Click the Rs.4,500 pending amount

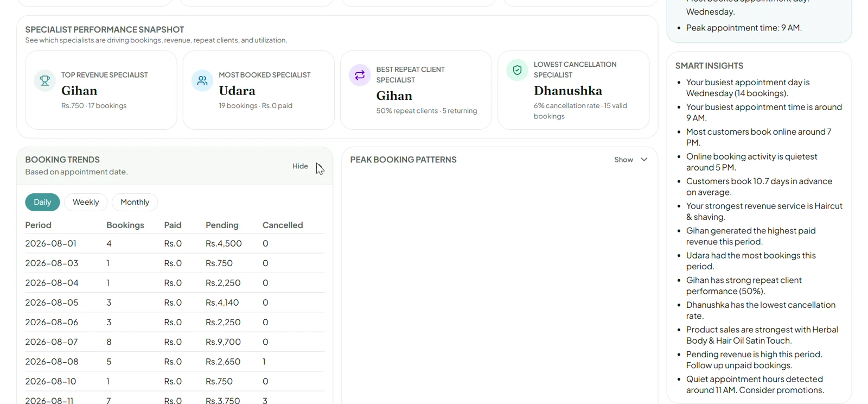tap(224, 244)
